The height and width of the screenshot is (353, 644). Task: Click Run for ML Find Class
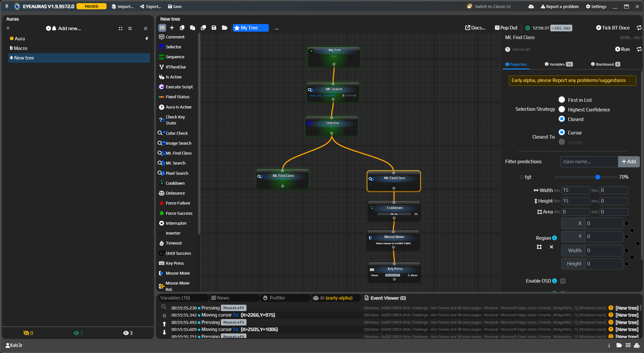click(x=622, y=49)
